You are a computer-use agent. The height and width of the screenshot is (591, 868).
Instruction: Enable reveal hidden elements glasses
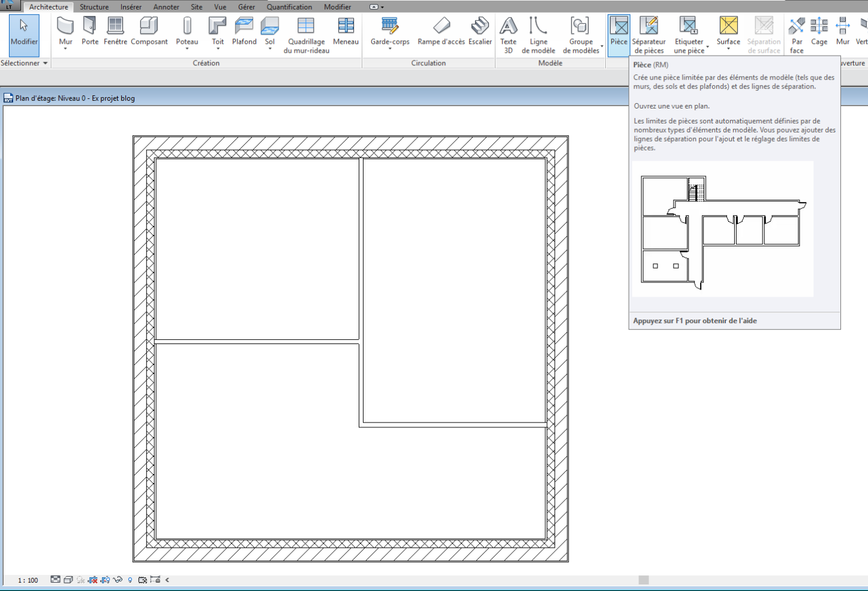click(118, 580)
